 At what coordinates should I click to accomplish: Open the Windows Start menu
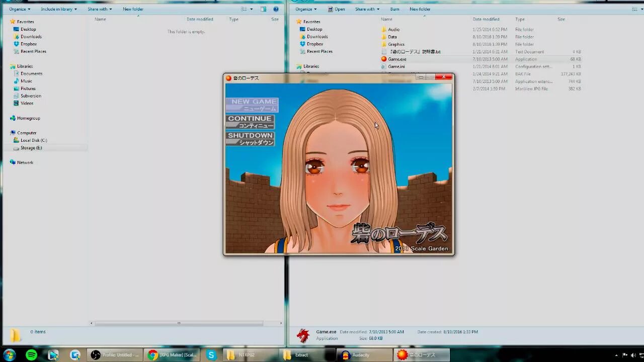click(x=10, y=355)
